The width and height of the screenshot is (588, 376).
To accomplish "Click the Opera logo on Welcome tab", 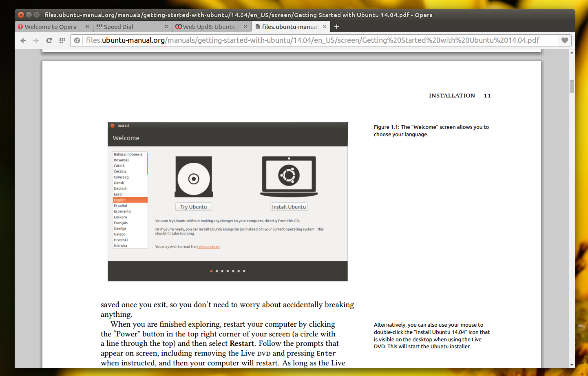I will [20, 27].
